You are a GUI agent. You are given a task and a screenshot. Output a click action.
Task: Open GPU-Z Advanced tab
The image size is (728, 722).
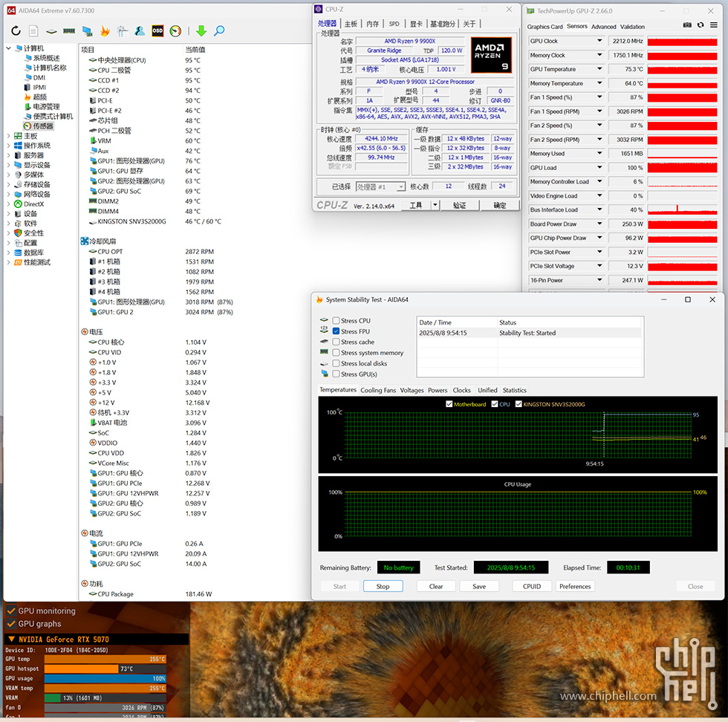pos(603,27)
